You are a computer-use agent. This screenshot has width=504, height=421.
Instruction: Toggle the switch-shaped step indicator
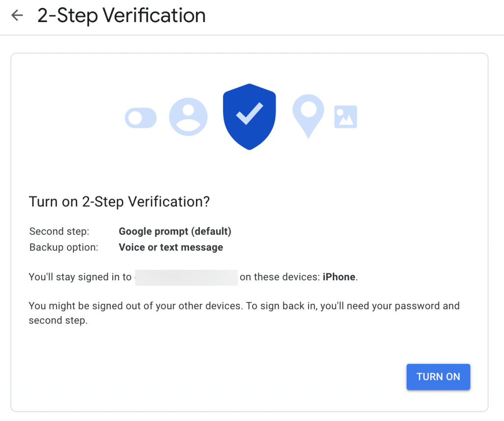click(141, 118)
